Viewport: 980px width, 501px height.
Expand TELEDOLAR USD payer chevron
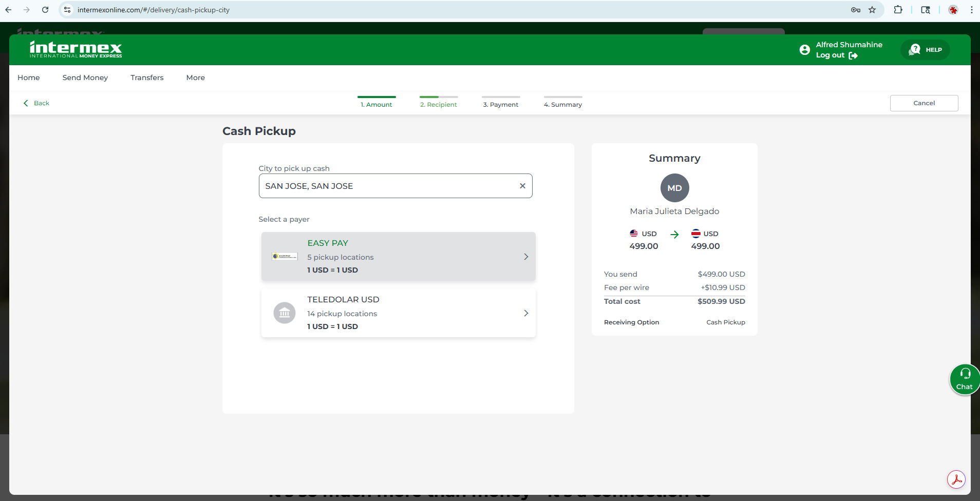coord(525,313)
